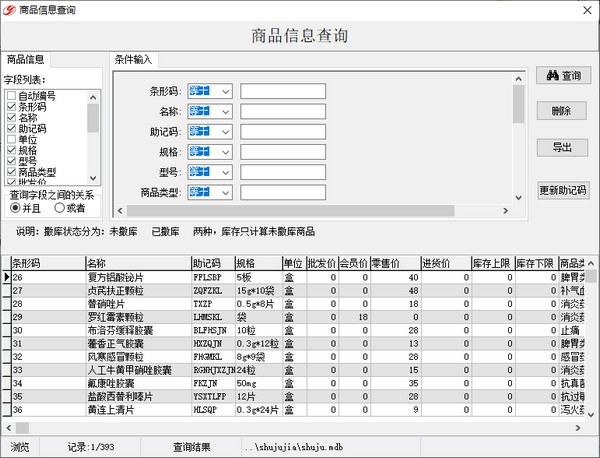Check the 单位 field checkbox
The width and height of the screenshot is (600, 458).
pos(11,140)
